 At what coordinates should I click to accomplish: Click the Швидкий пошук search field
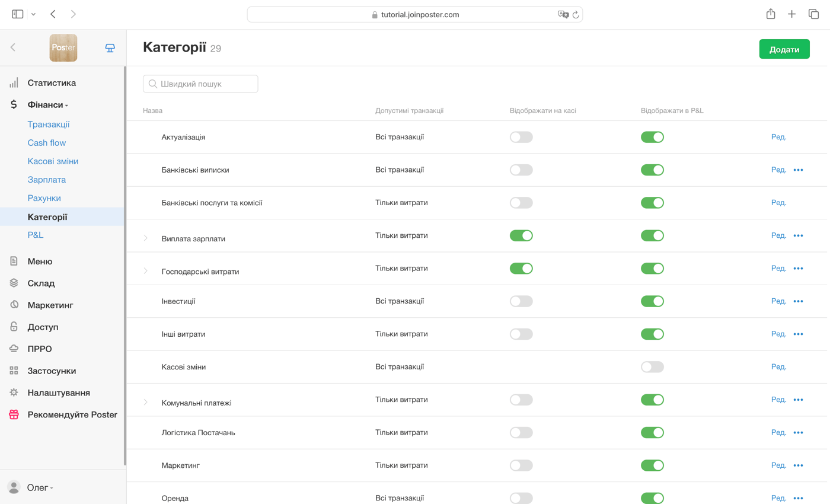click(200, 84)
